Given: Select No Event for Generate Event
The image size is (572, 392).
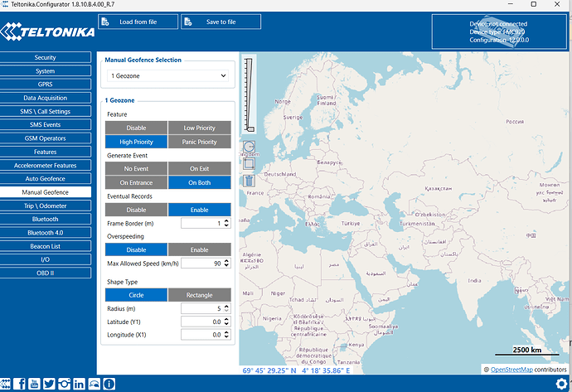Looking at the screenshot, I should [136, 169].
